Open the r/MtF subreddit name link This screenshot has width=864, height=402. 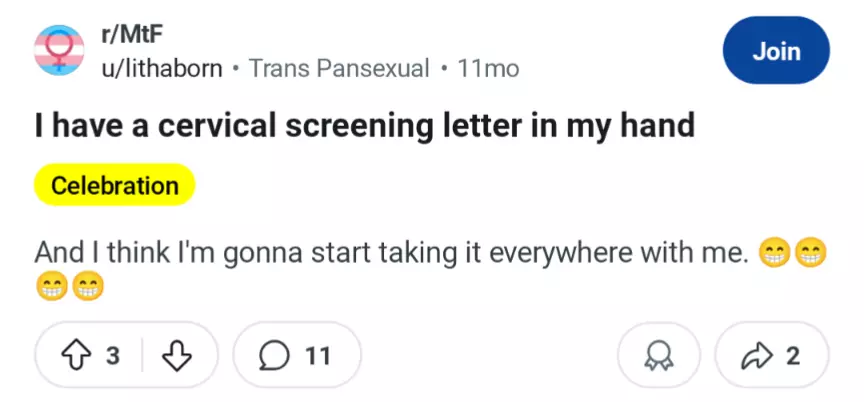coord(133,36)
